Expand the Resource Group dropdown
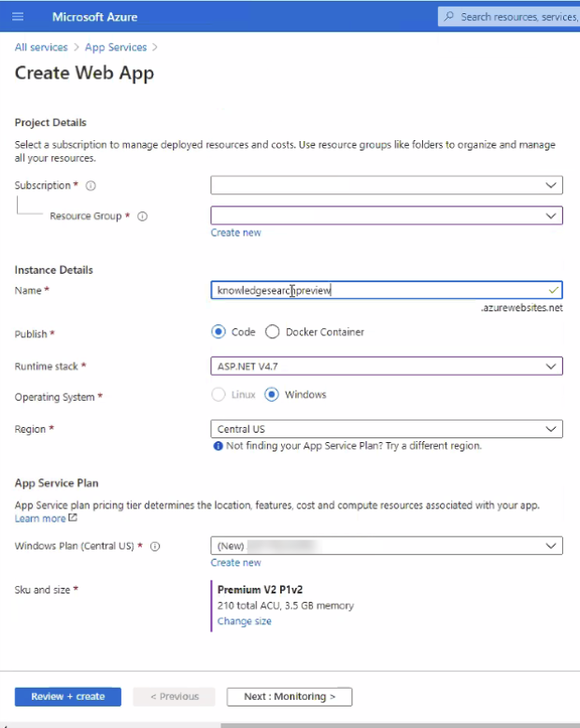The image size is (580, 728). tap(386, 216)
